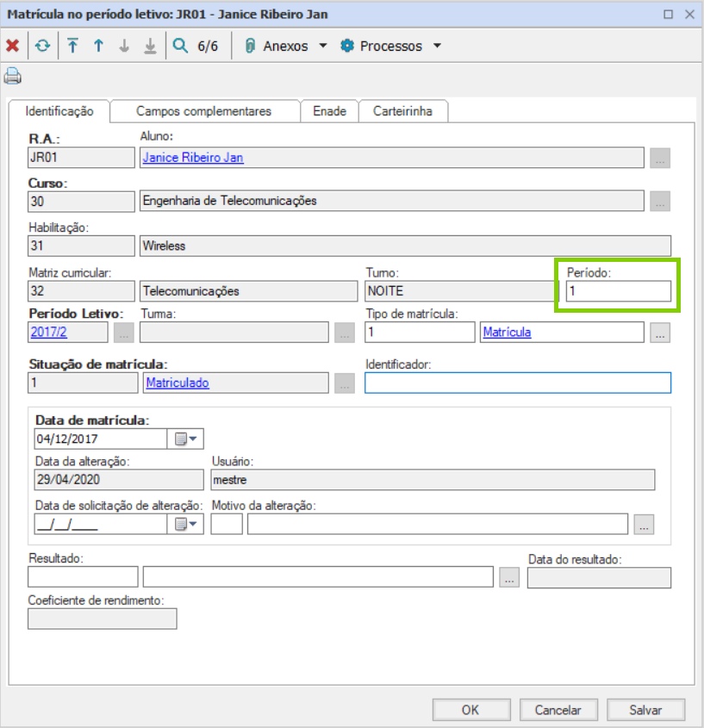Click the Habilitação field showing Wireless
704x728 pixels.
coord(405,246)
